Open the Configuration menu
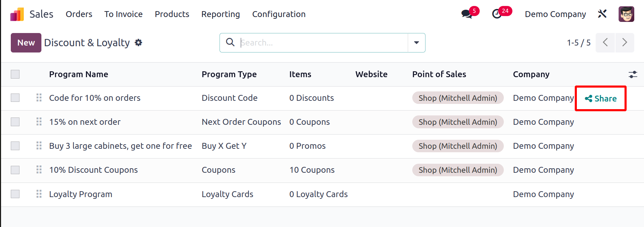This screenshot has width=644, height=227. click(x=279, y=14)
